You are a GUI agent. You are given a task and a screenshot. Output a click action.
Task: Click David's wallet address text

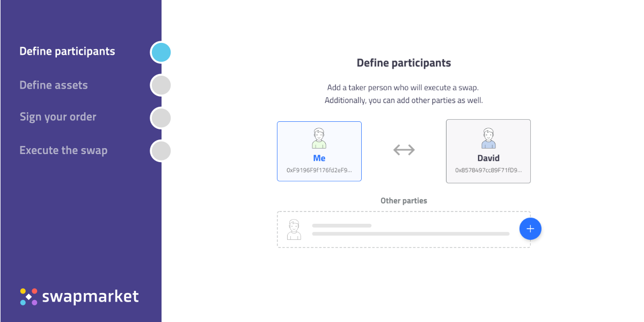[x=488, y=170]
